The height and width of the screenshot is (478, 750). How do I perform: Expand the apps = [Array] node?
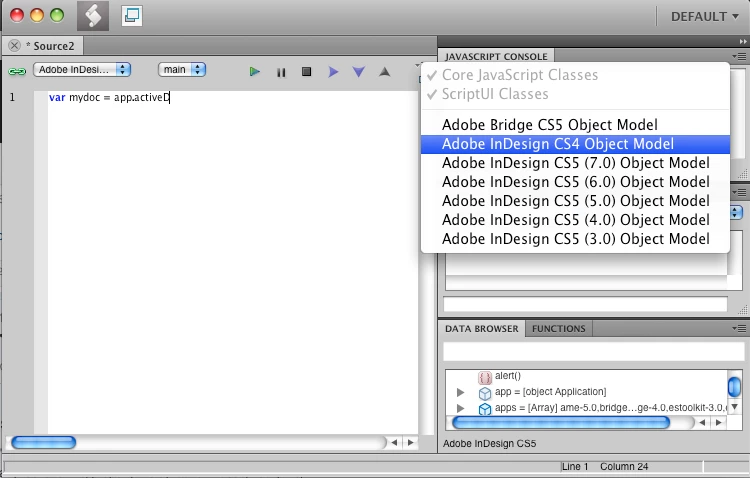tap(461, 408)
